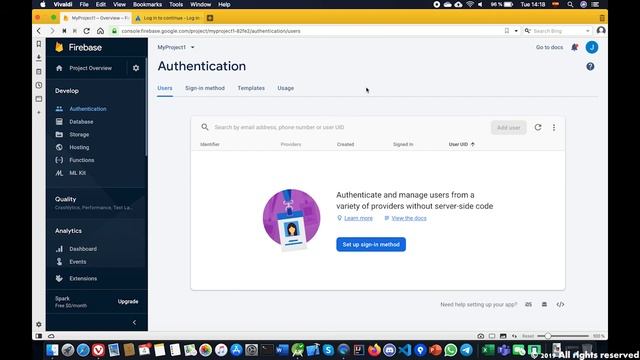
Task: Open ML Kit in the sidebar
Action: 77,173
